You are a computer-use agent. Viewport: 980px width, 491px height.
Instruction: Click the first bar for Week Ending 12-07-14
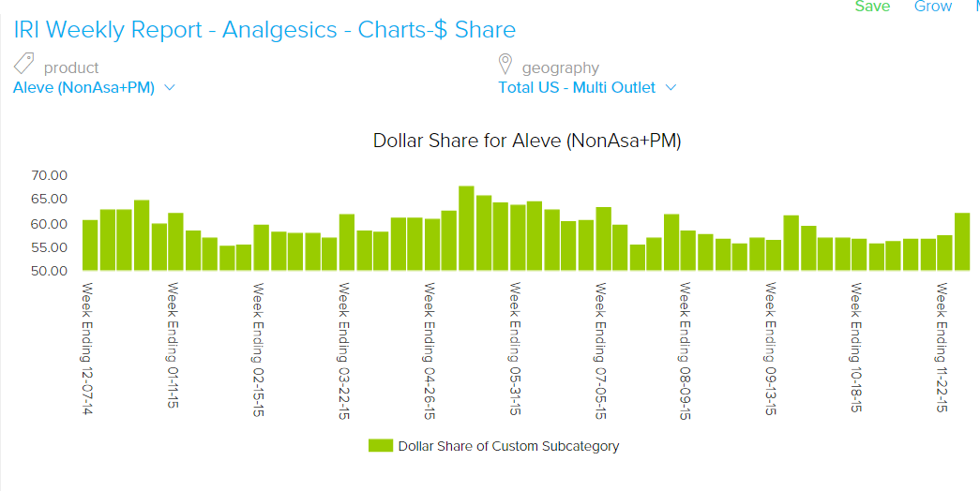90,245
